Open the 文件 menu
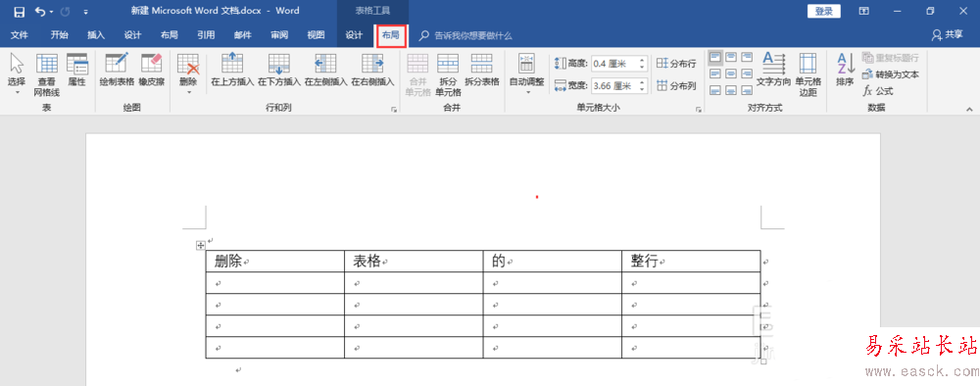Viewport: 980px width, 386px height. (20, 35)
